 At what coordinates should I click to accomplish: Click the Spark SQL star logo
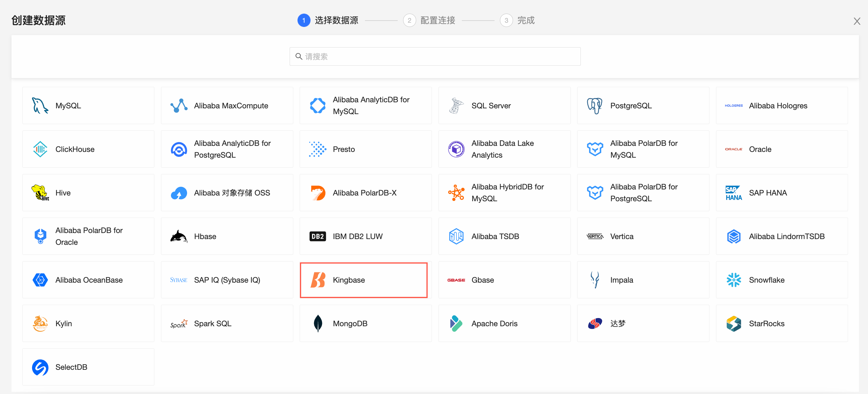point(179,323)
